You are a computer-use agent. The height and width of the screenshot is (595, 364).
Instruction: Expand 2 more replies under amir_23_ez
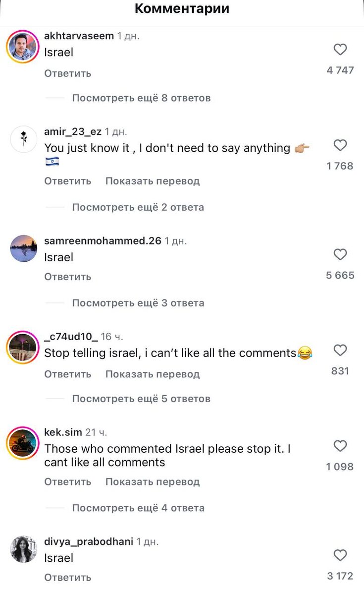click(x=138, y=207)
